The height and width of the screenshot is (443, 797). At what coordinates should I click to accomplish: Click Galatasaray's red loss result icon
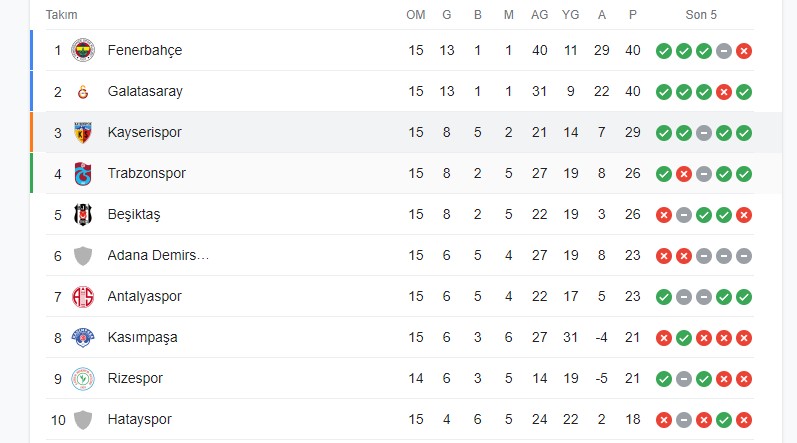724,92
